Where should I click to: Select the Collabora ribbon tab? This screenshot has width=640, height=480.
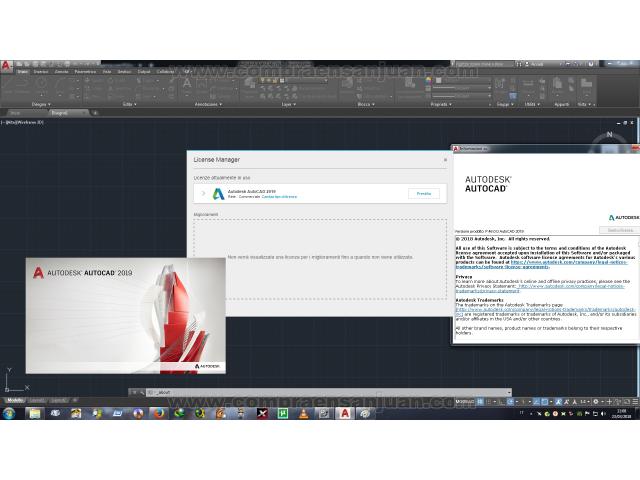(x=165, y=72)
